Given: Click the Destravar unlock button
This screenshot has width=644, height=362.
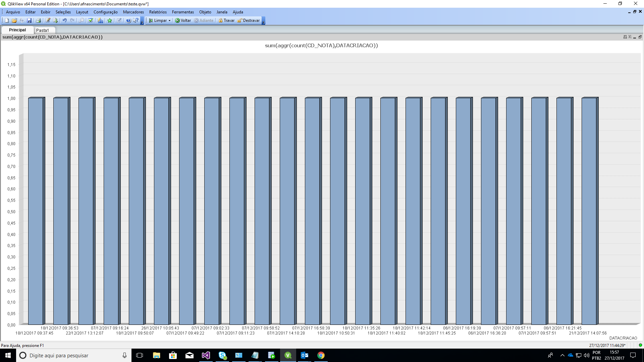Looking at the screenshot, I should (249, 20).
